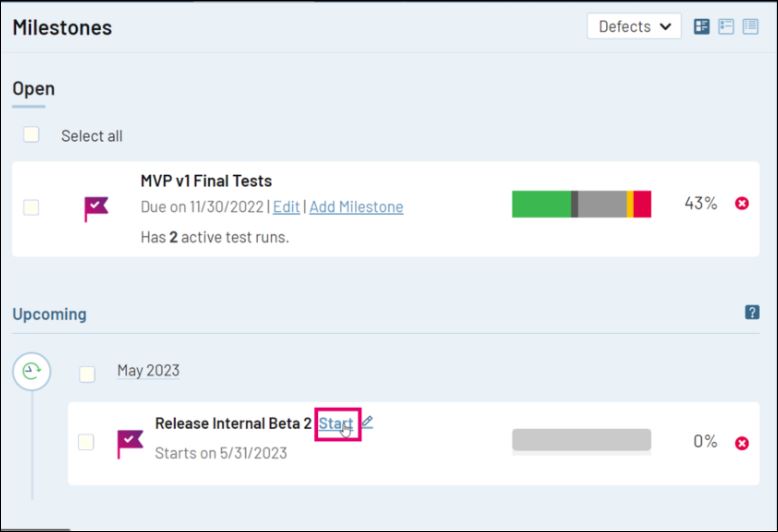This screenshot has height=532, width=778.
Task: Click the MVP v1 Final Tests flag icon
Action: coord(96,208)
